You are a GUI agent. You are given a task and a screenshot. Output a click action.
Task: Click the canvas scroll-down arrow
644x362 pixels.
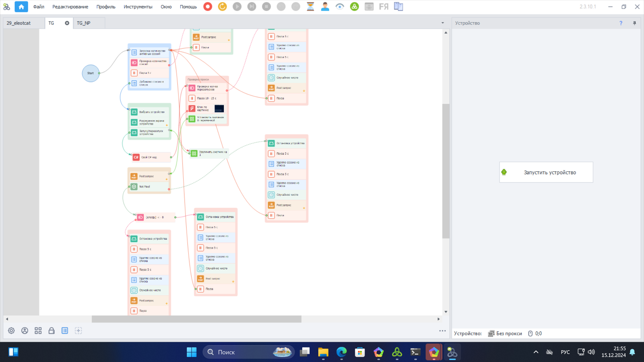click(x=446, y=312)
